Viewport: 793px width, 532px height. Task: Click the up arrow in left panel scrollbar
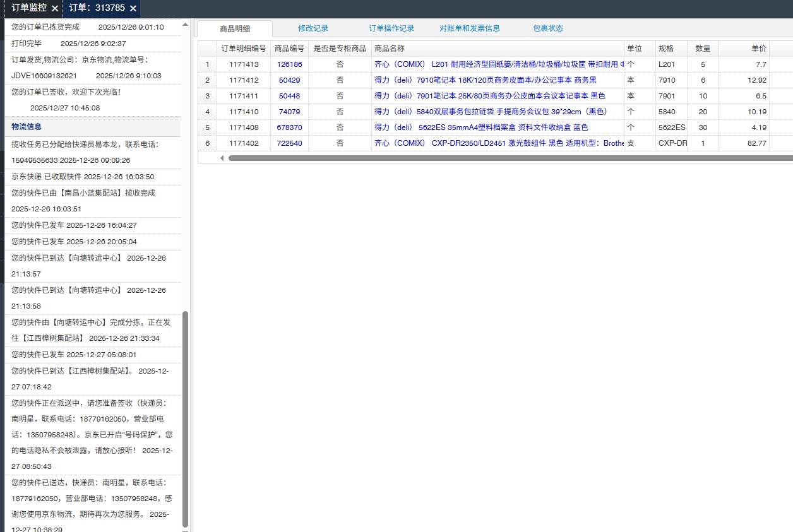click(x=185, y=25)
